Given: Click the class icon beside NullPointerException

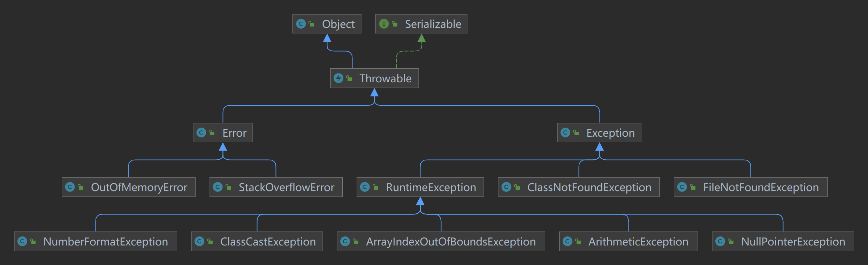Looking at the screenshot, I should pos(720,241).
